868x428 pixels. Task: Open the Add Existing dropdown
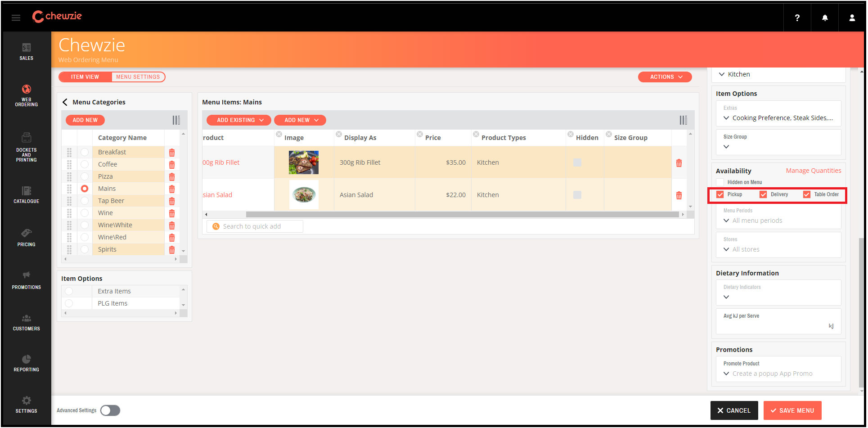coord(239,120)
